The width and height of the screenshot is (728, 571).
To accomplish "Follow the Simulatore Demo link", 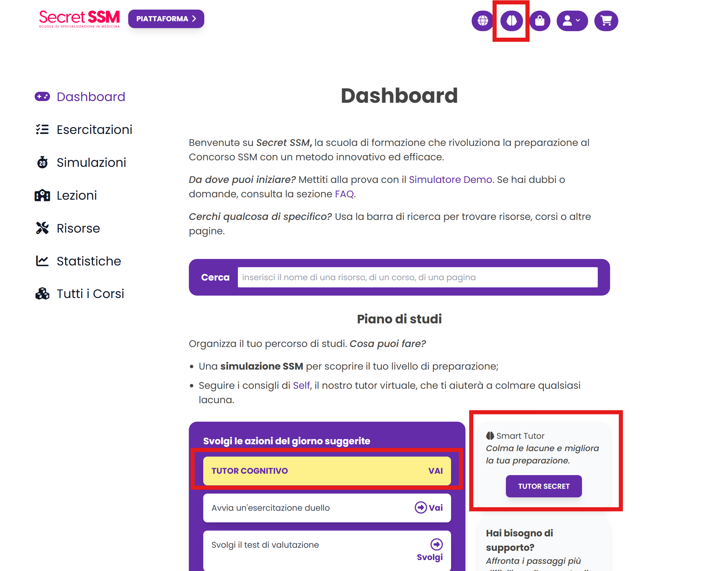I will tap(450, 180).
